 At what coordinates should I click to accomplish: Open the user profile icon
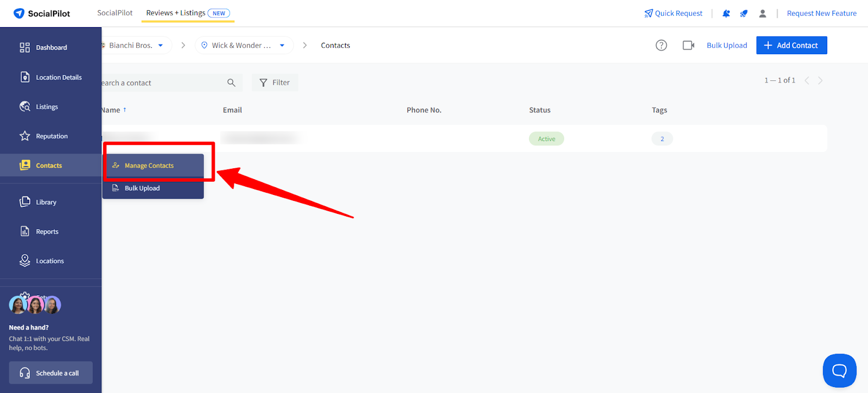[x=762, y=14]
